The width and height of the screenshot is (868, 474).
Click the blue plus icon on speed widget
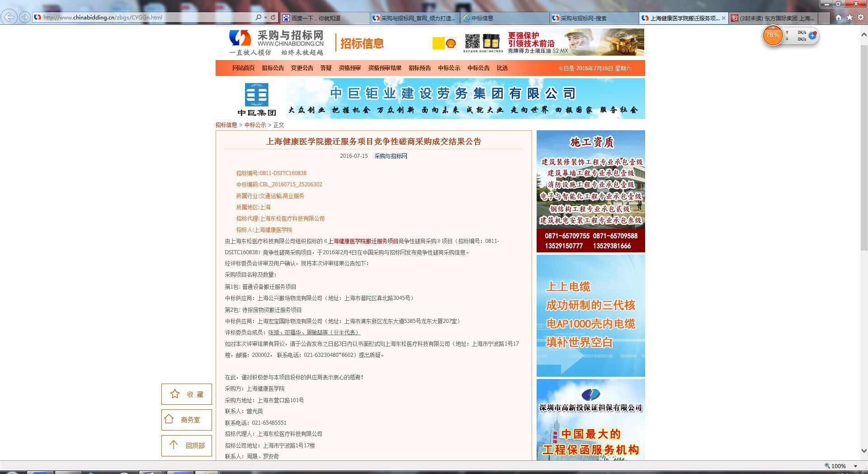coord(812,35)
